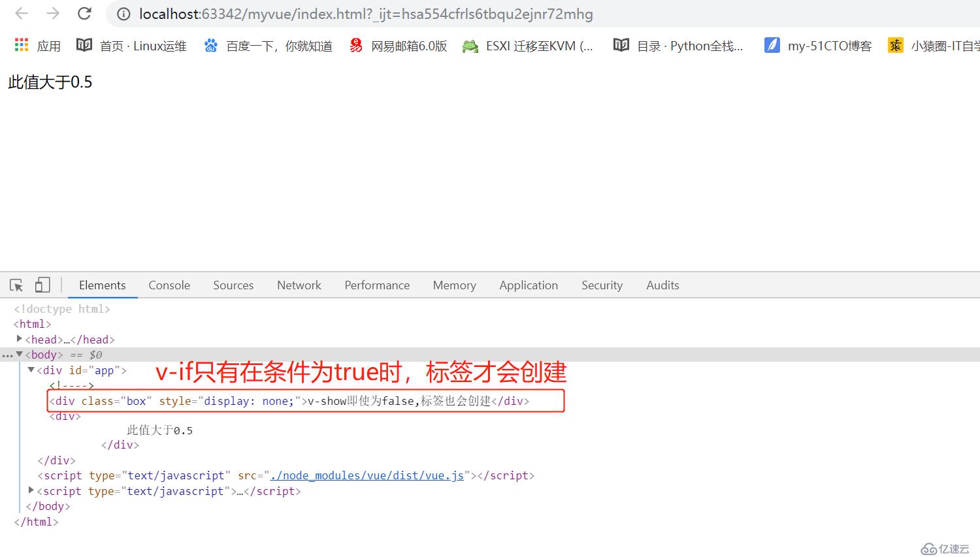Switch to the Audits tab

click(662, 285)
